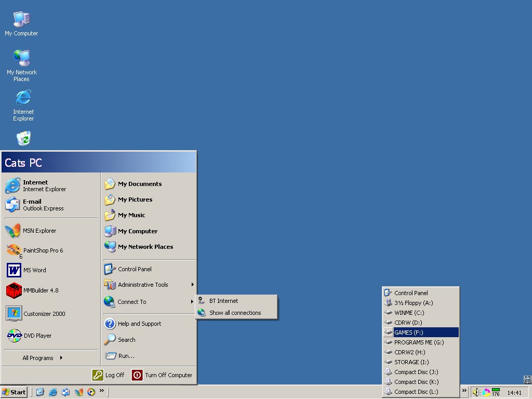Open the volume control in the system tray
Viewport: 532px width, 399px height.
476,392
